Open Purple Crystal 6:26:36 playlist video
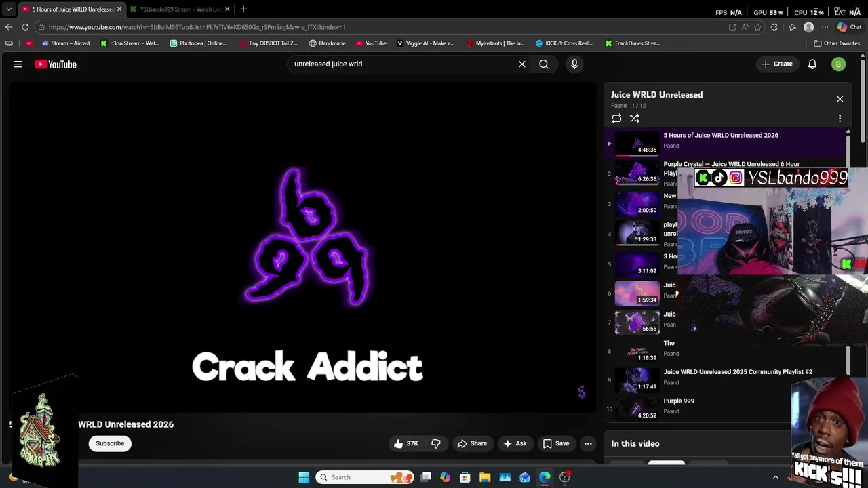Image resolution: width=868 pixels, height=488 pixels. 637,174
